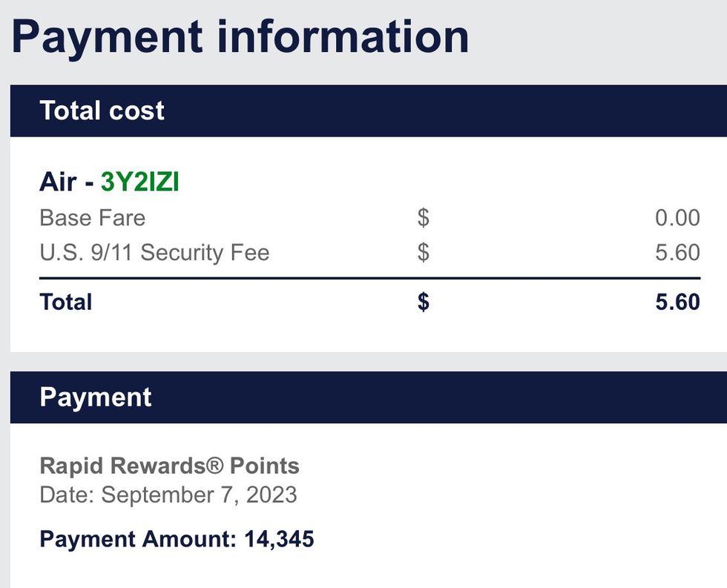Select the 5.60 security fee amount
This screenshot has height=588, width=727.
pos(677,253)
